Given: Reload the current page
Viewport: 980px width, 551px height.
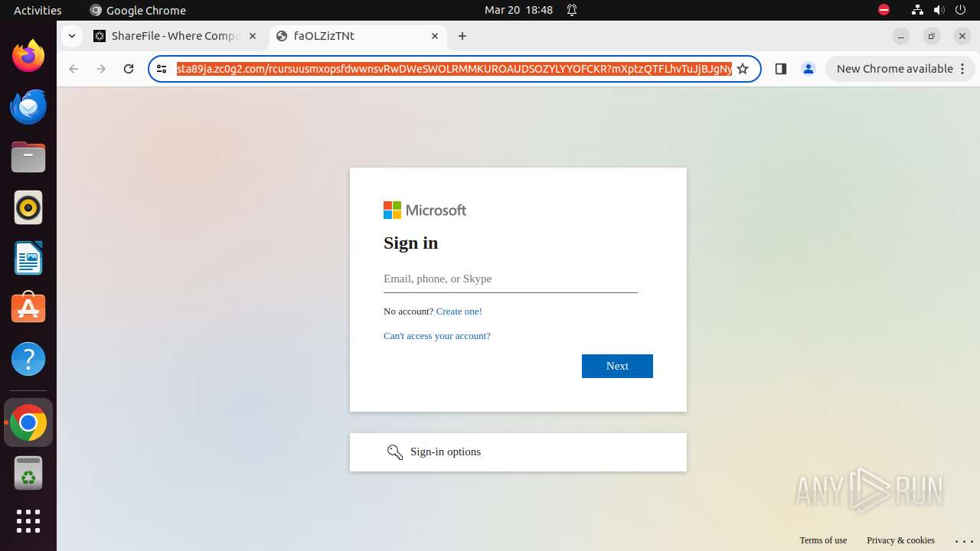Looking at the screenshot, I should pyautogui.click(x=129, y=69).
